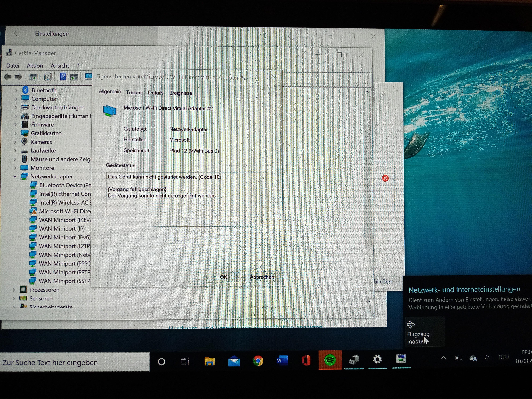Select Intel(R) Ethernet Connection adapter
Screen dimensions: 532x399
60,194
